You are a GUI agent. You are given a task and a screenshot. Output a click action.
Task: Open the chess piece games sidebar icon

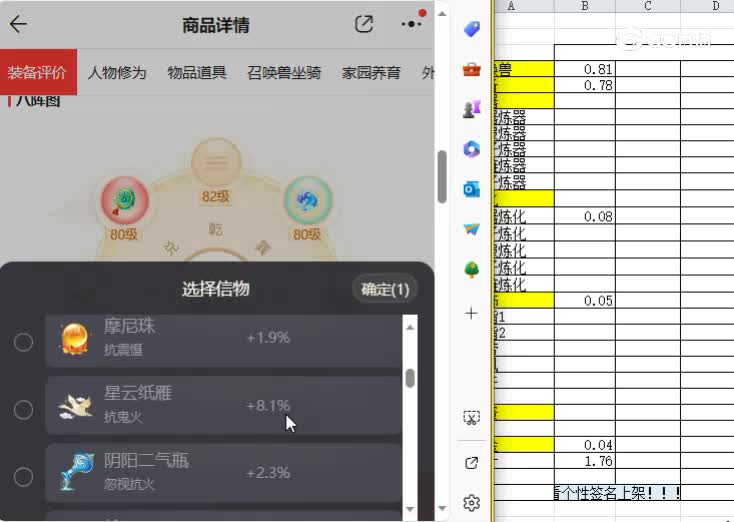click(x=472, y=109)
